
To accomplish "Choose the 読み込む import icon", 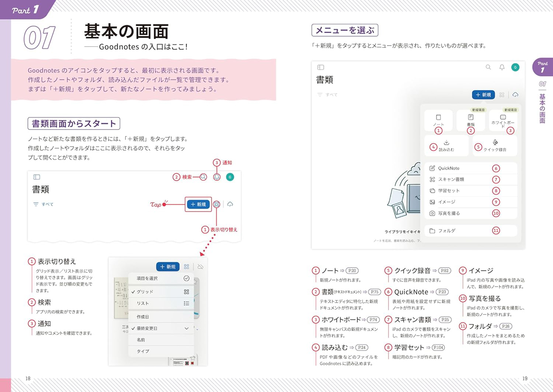I will tap(446, 143).
